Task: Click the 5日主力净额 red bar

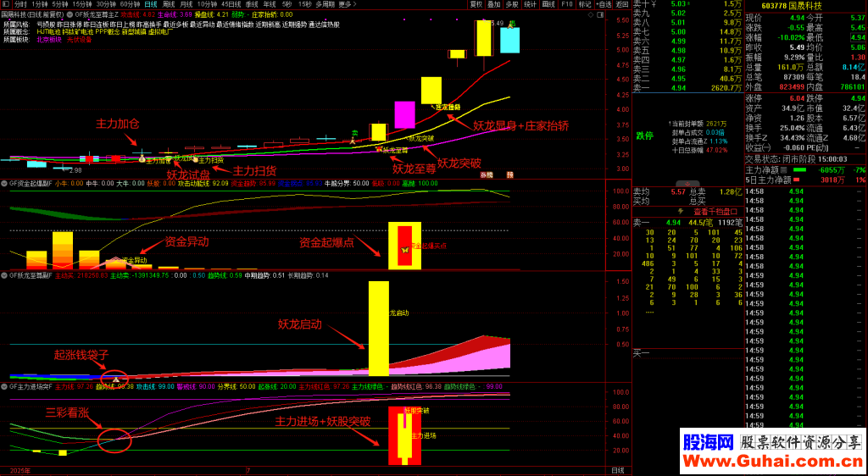Action: (x=797, y=180)
